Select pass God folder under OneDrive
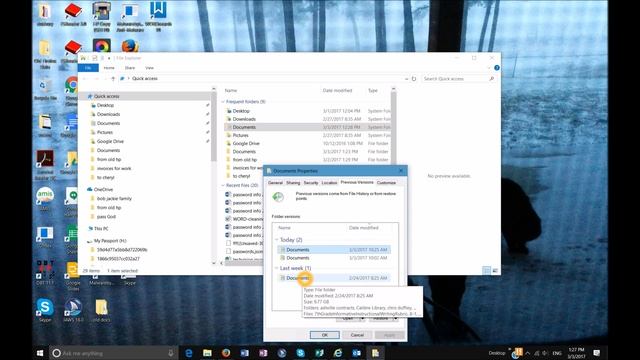This screenshot has width=640, height=360. point(106,216)
